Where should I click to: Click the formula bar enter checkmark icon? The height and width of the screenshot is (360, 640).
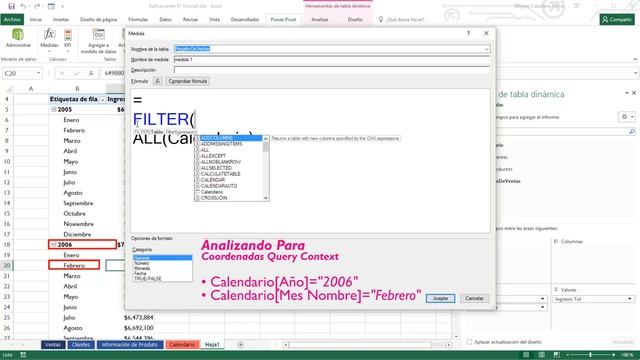[x=76, y=73]
